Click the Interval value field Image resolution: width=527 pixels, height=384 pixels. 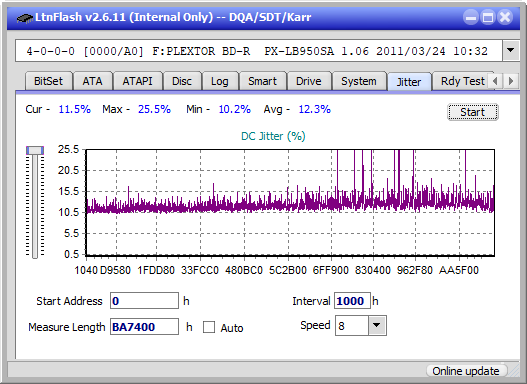[352, 301]
